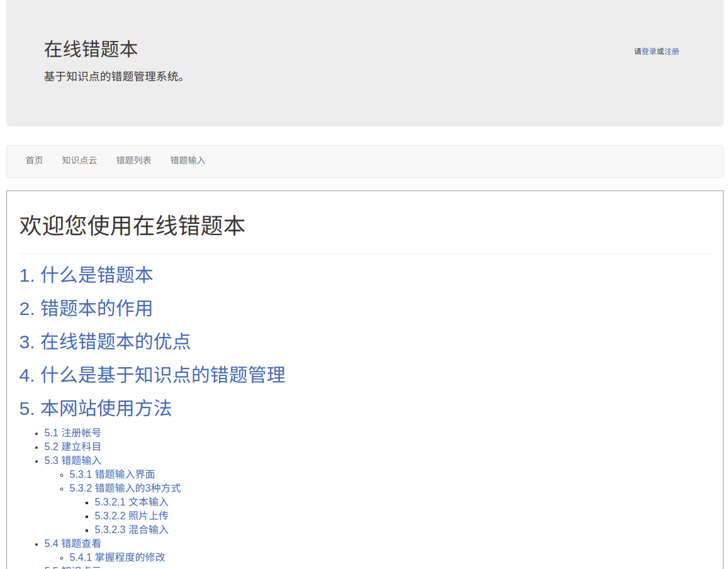Open 5.2 建立科目 entry
This screenshot has width=728, height=569.
click(72, 446)
